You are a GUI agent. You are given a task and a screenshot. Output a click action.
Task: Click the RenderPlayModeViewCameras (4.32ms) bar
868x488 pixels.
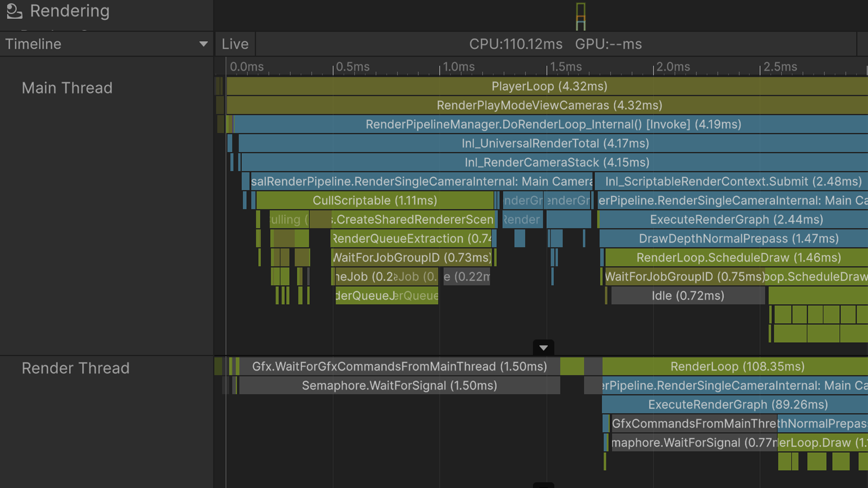[549, 105]
